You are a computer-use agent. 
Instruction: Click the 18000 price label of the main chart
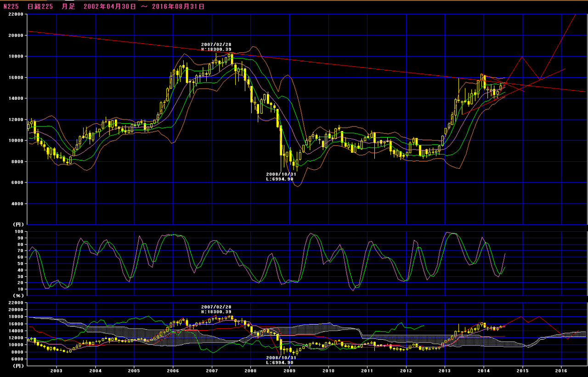point(15,57)
